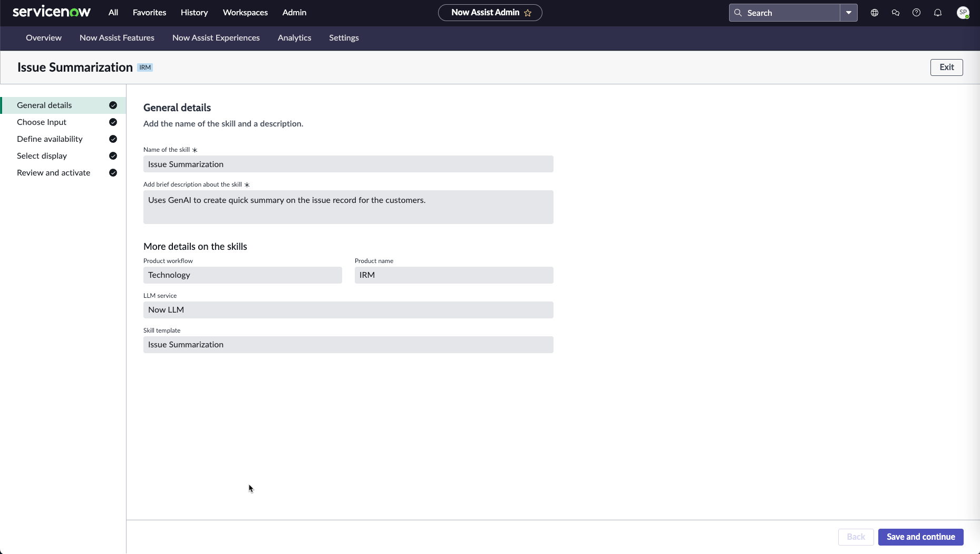980x554 pixels.
Task: Open the notifications bell icon
Action: point(938,13)
